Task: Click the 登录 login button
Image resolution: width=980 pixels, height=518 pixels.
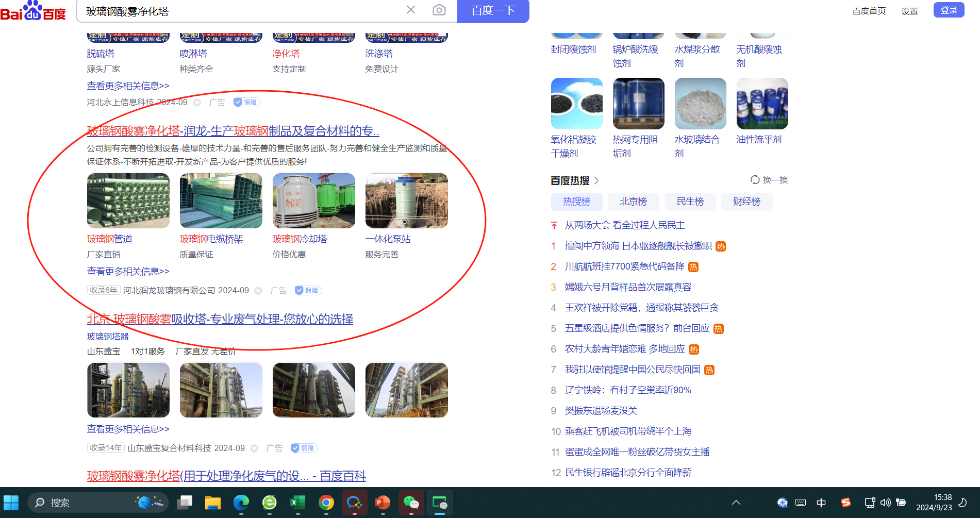Action: (x=949, y=10)
